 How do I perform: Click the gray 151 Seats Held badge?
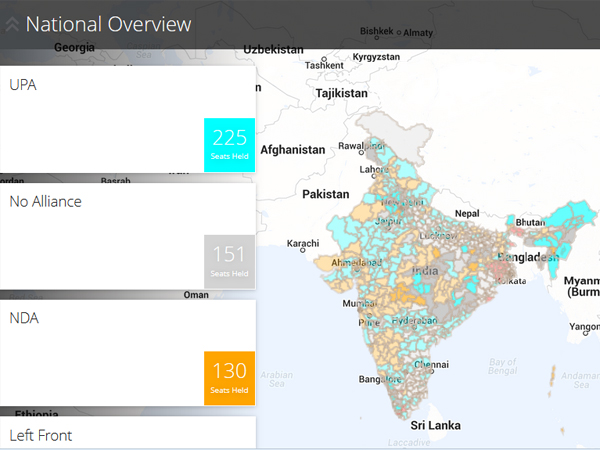point(229,261)
